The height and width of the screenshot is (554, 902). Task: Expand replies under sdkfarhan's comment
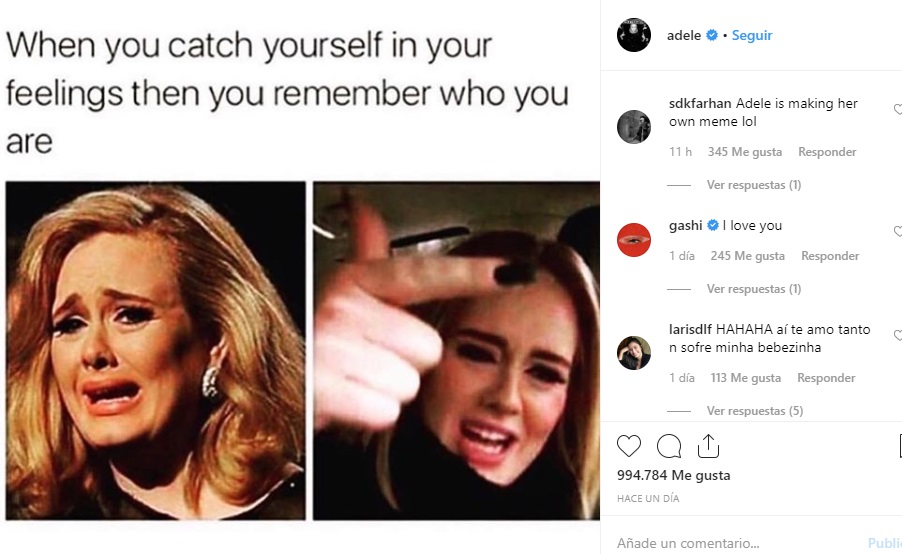point(754,185)
